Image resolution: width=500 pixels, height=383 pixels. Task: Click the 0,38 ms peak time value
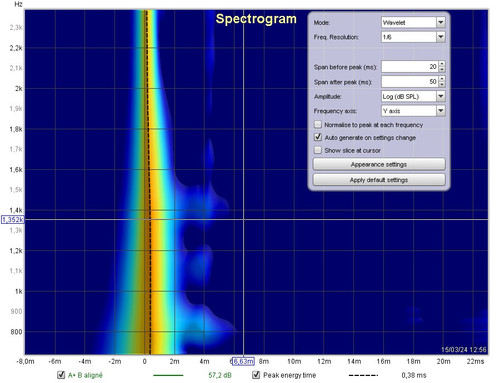point(414,375)
